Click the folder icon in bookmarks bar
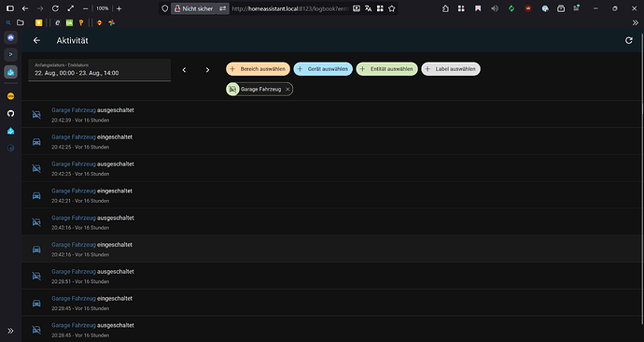The image size is (644, 342). click(21, 22)
